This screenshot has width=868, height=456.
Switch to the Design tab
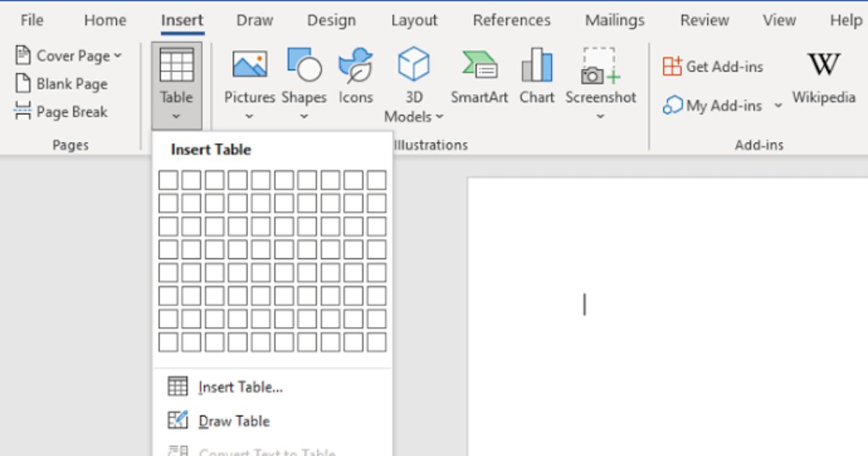pyautogui.click(x=332, y=20)
